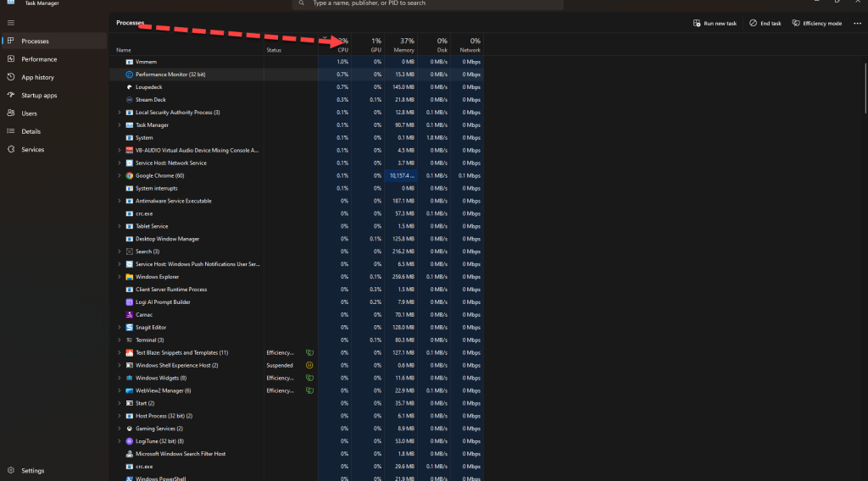Click the vertical scrollbar of process list
Image resolution: width=868 pixels, height=481 pixels.
(x=865, y=88)
